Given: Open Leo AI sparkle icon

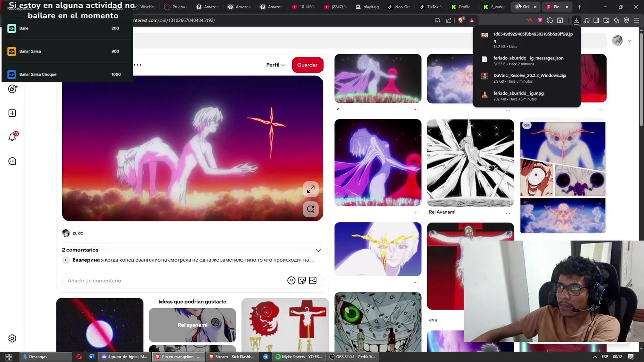Looking at the screenshot, I should coord(616,20).
